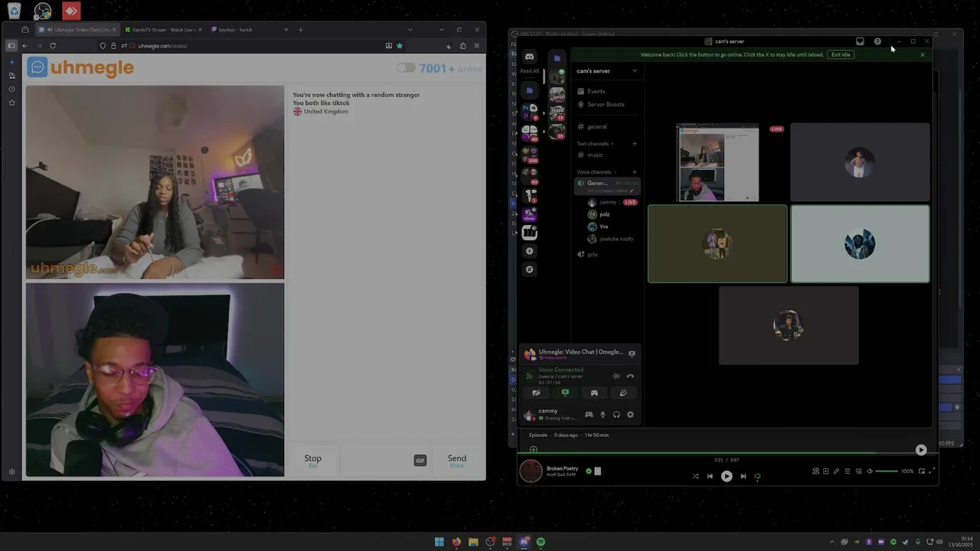Open the Spotify queue icon
The height and width of the screenshot is (551, 980).
847,471
